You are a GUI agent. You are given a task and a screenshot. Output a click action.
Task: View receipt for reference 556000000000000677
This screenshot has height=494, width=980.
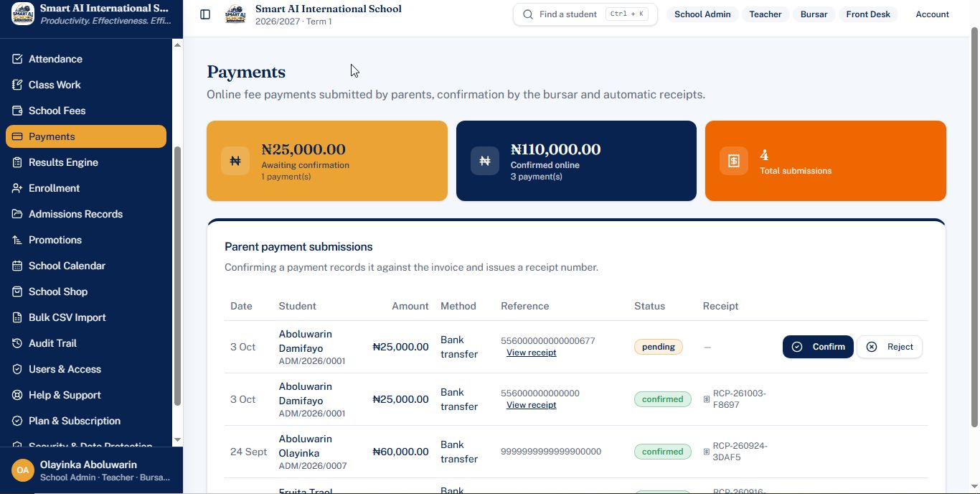(531, 353)
